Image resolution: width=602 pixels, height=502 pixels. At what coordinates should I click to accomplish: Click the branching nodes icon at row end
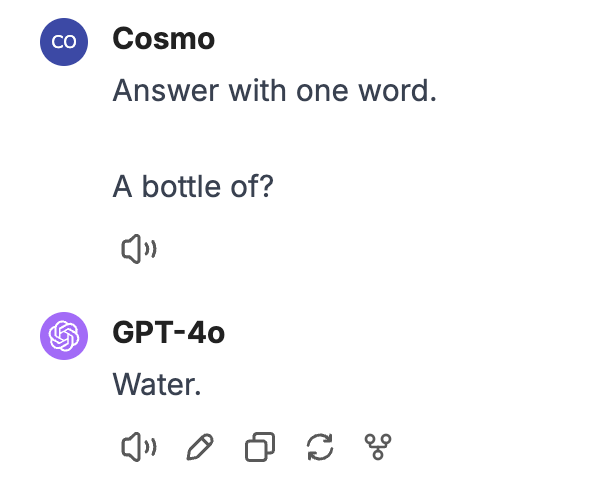pos(377,447)
